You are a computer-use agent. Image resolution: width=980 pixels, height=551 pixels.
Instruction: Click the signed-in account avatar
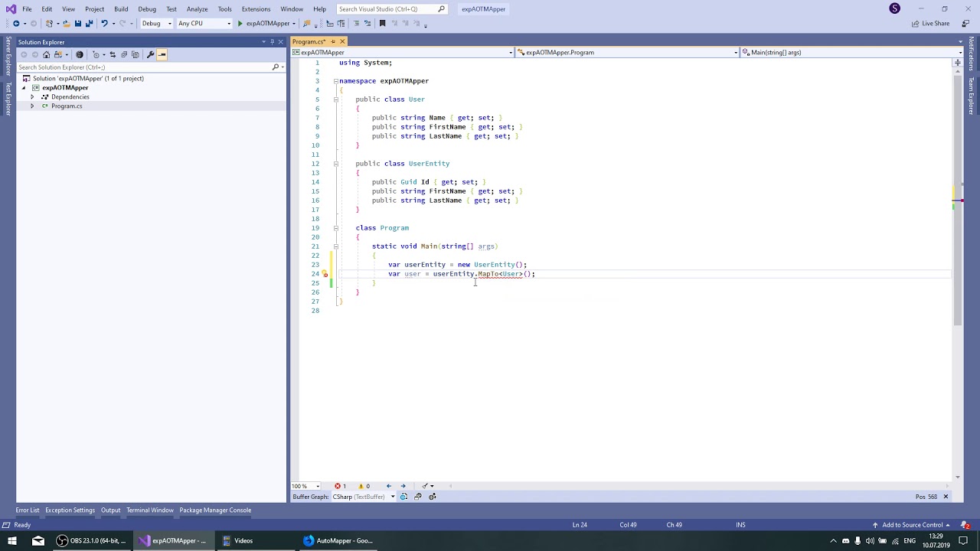click(x=895, y=8)
